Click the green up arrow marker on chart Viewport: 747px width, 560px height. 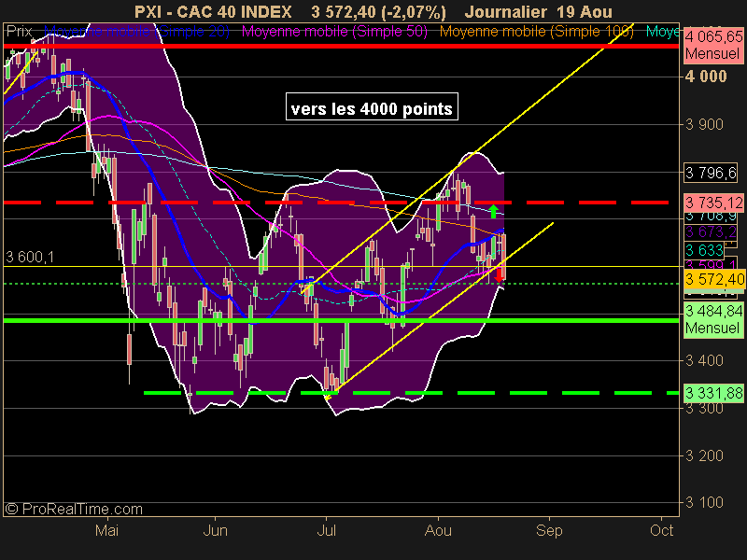494,211
